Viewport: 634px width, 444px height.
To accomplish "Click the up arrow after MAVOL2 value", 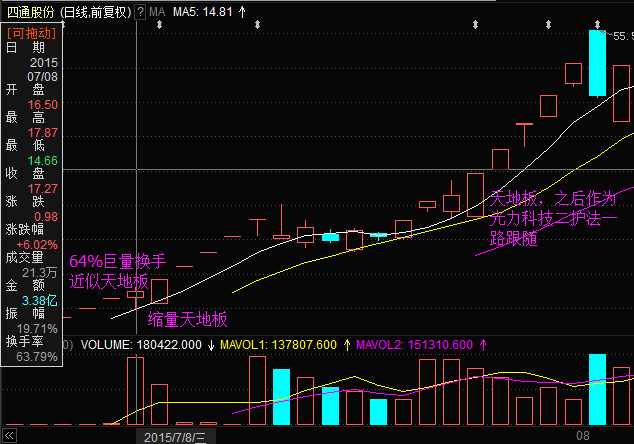I will 483,345.
